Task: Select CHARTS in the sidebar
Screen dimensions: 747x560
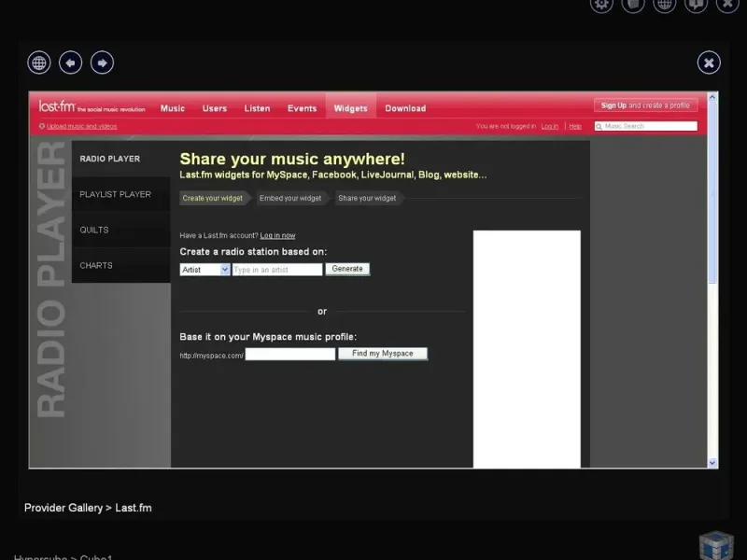Action: [121, 265]
